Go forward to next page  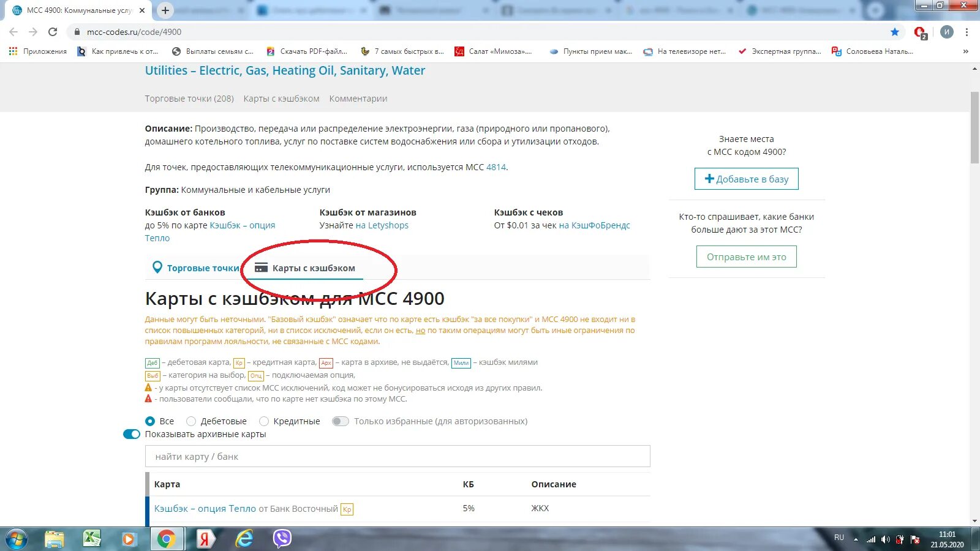point(33,32)
